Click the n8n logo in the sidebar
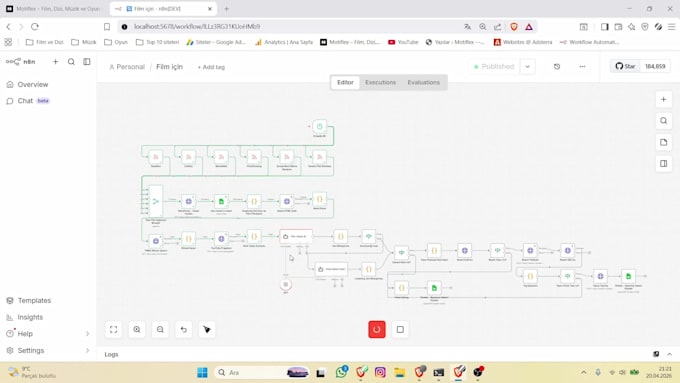 [x=20, y=62]
